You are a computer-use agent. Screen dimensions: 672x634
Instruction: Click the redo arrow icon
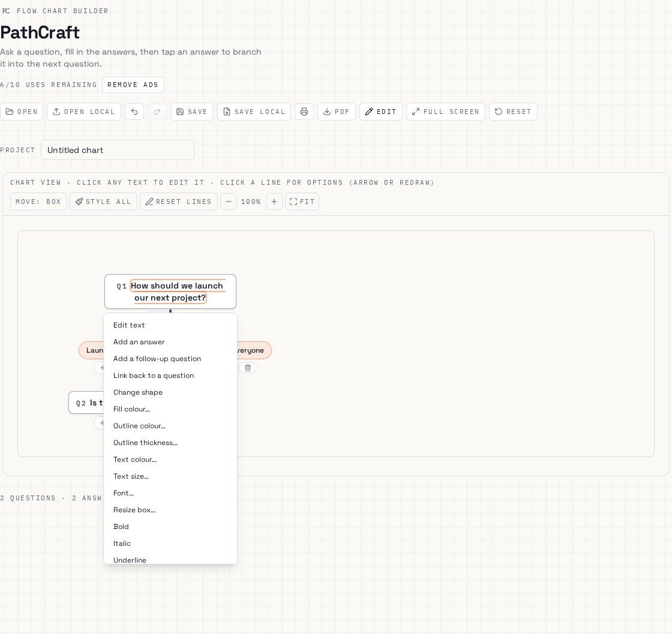[157, 112]
